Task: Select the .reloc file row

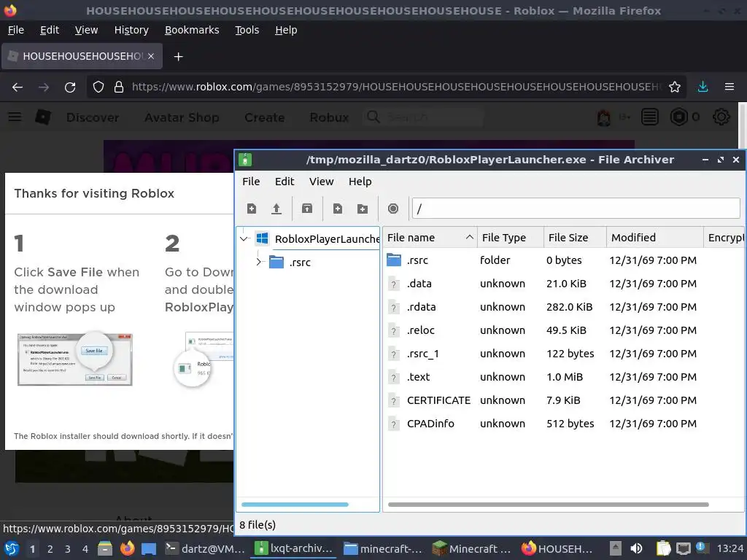Action: pyautogui.click(x=563, y=330)
